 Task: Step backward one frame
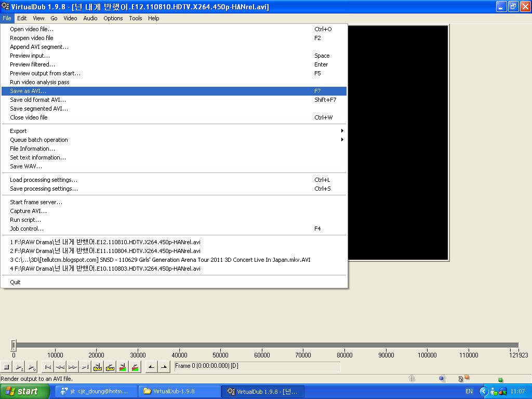(x=60, y=367)
